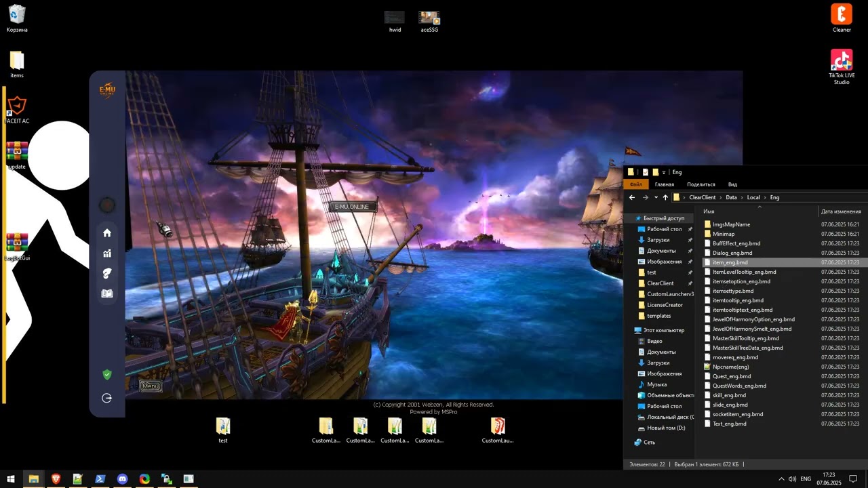
Task: Go up one folder level in Explorer
Action: pos(665,197)
